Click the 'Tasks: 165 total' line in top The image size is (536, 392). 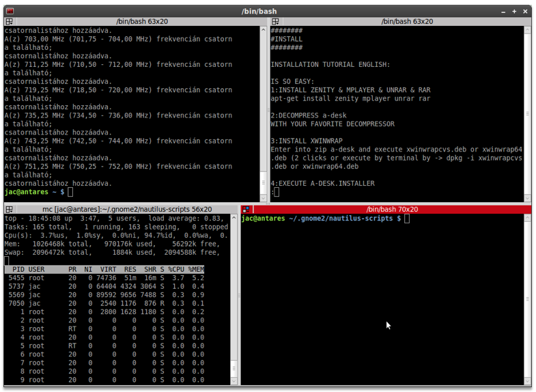point(116,227)
